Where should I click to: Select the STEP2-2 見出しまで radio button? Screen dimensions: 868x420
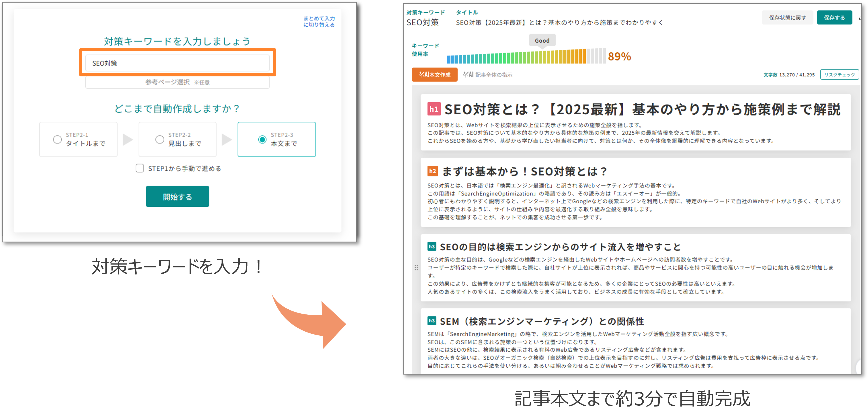click(x=160, y=139)
